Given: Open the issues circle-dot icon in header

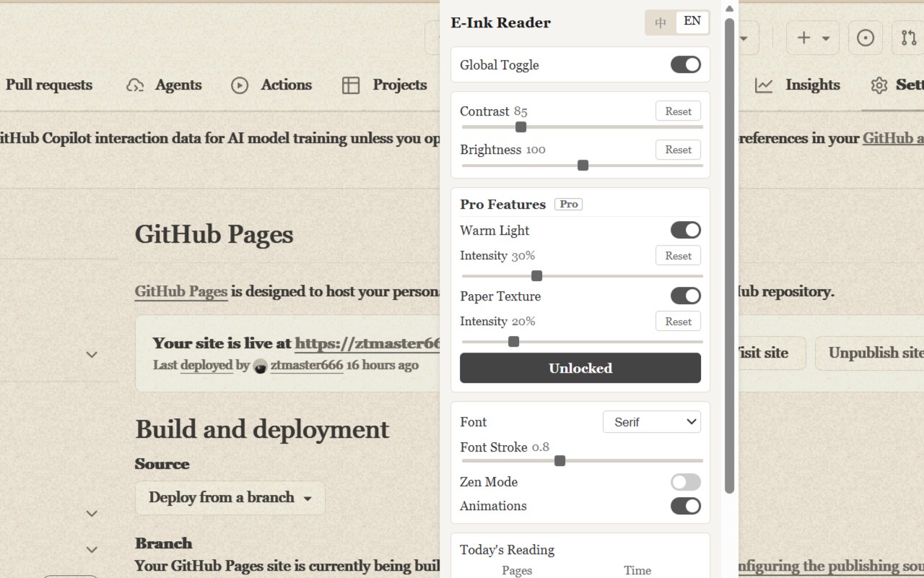Looking at the screenshot, I should (x=866, y=38).
